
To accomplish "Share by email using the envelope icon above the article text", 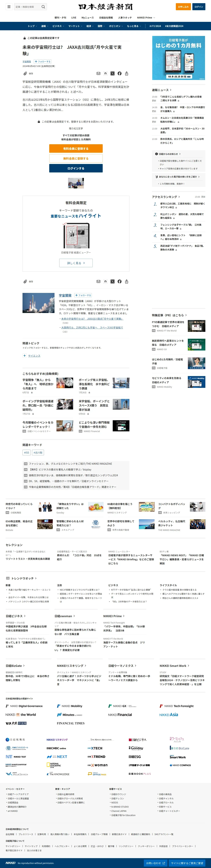I will pos(98,73).
